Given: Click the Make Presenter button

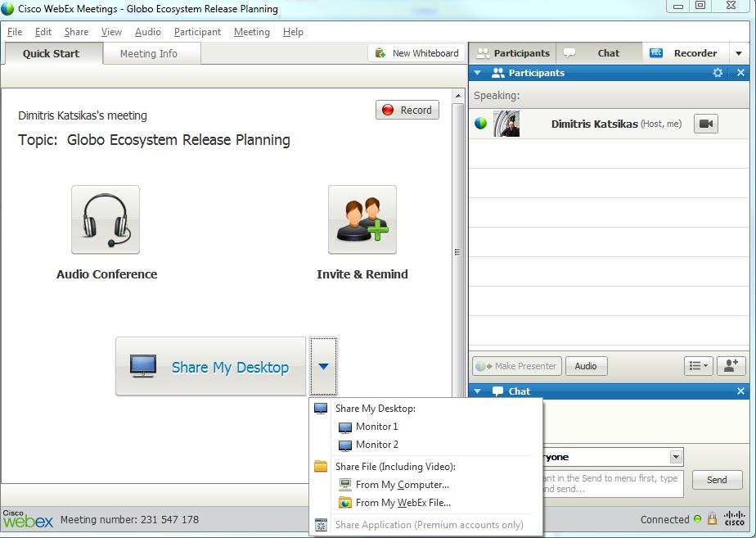Looking at the screenshot, I should click(517, 366).
